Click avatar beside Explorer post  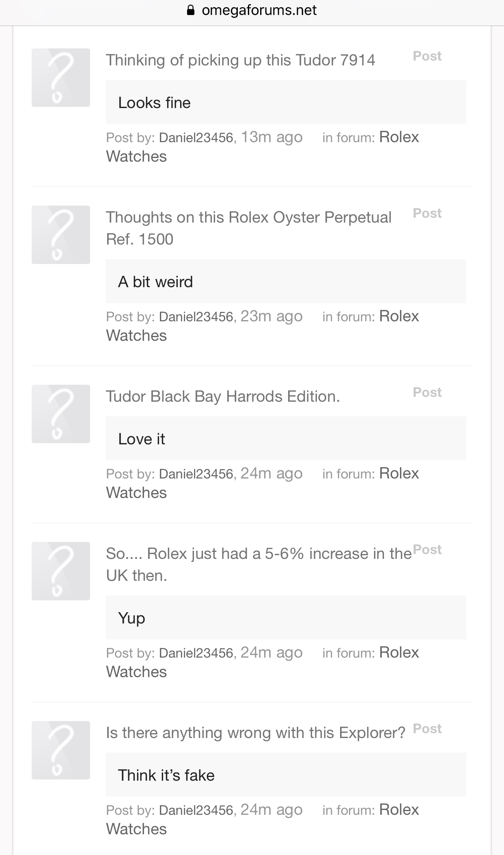point(61,750)
